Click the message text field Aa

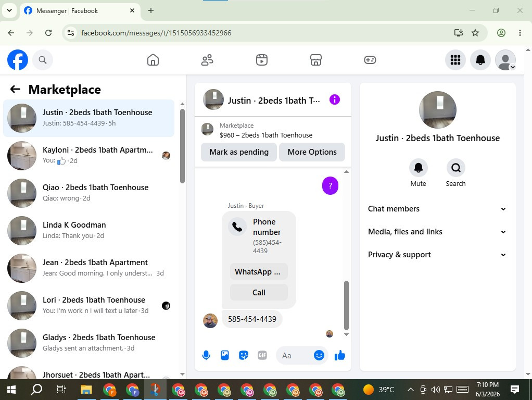coord(296,356)
